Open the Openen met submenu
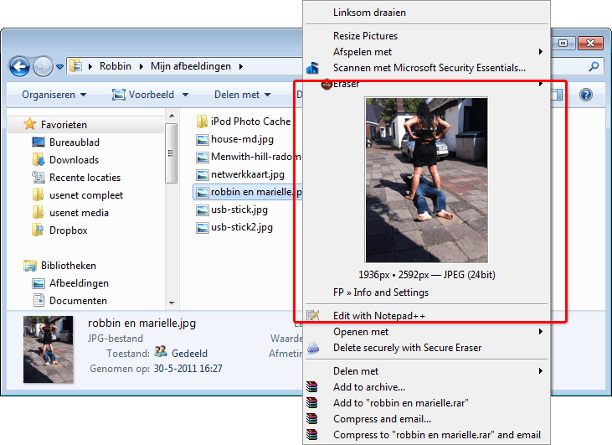The height and width of the screenshot is (445, 612). pos(426,332)
